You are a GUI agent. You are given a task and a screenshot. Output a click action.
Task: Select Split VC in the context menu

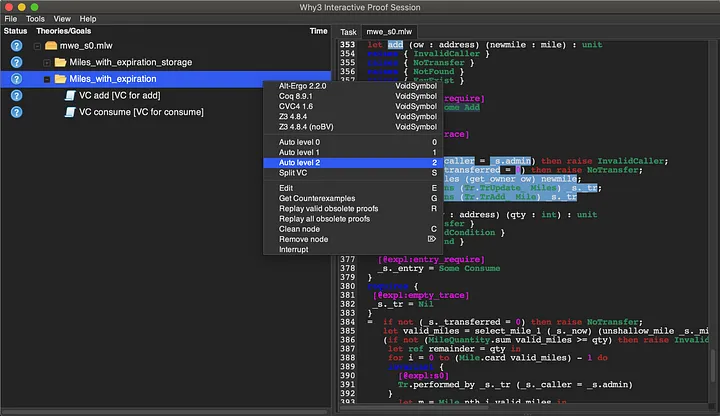(295, 172)
